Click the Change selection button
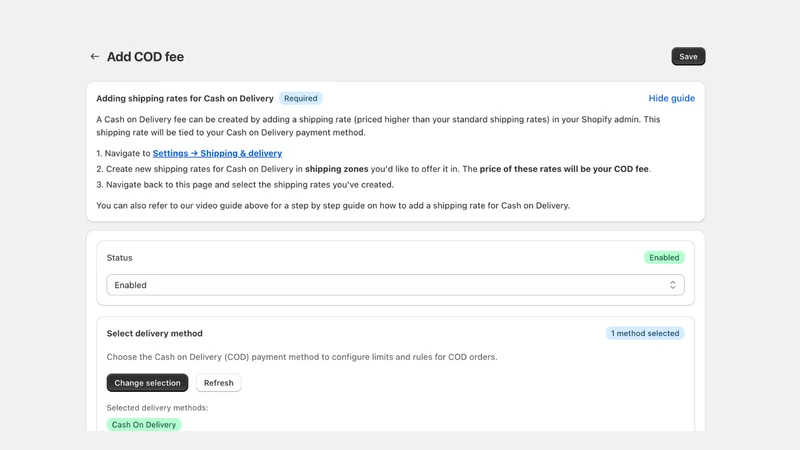 147,383
